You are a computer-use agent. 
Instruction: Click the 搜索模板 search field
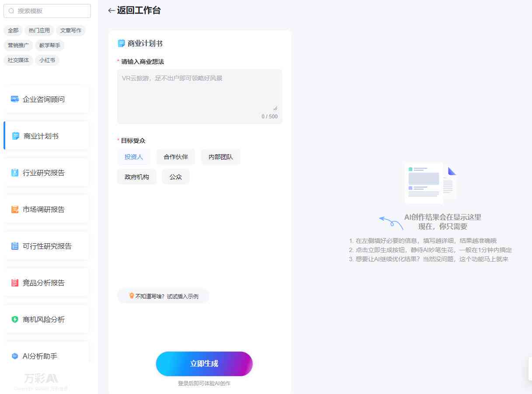[x=47, y=11]
